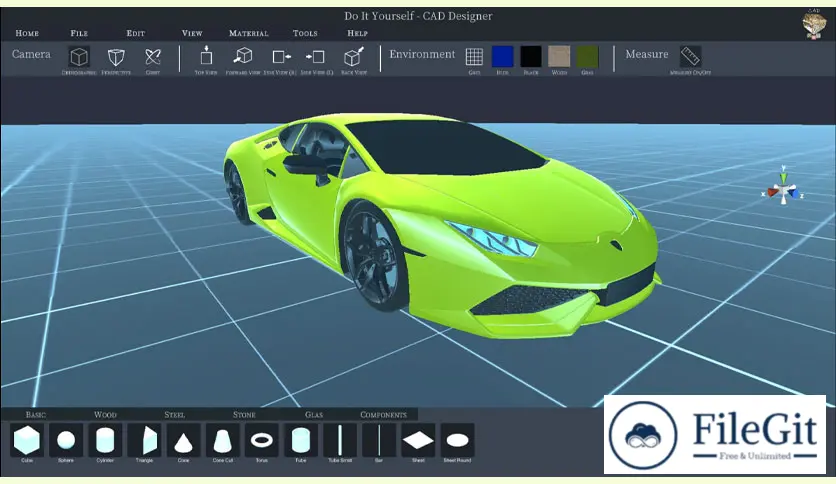
Task: Choose the Wood environment swatch
Action: click(x=559, y=57)
